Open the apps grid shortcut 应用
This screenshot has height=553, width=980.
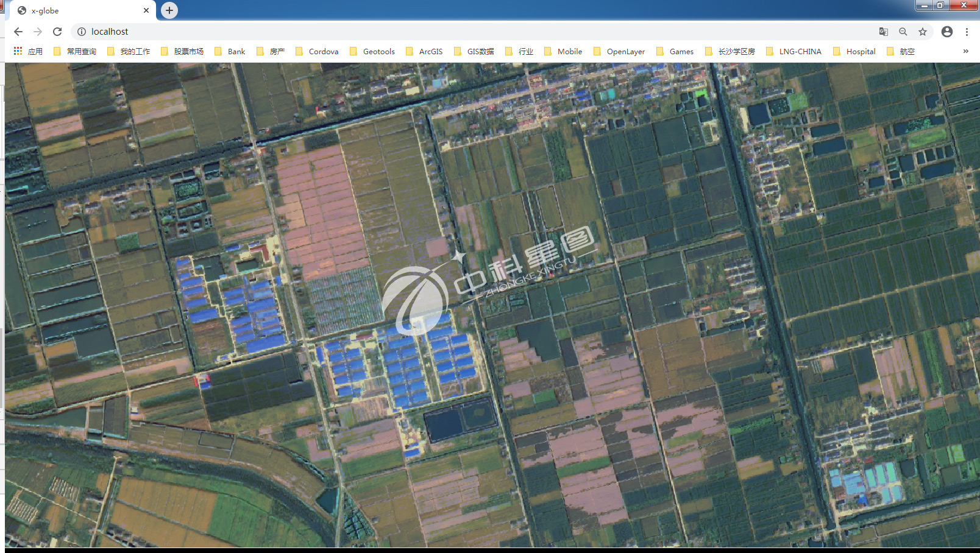pos(28,52)
